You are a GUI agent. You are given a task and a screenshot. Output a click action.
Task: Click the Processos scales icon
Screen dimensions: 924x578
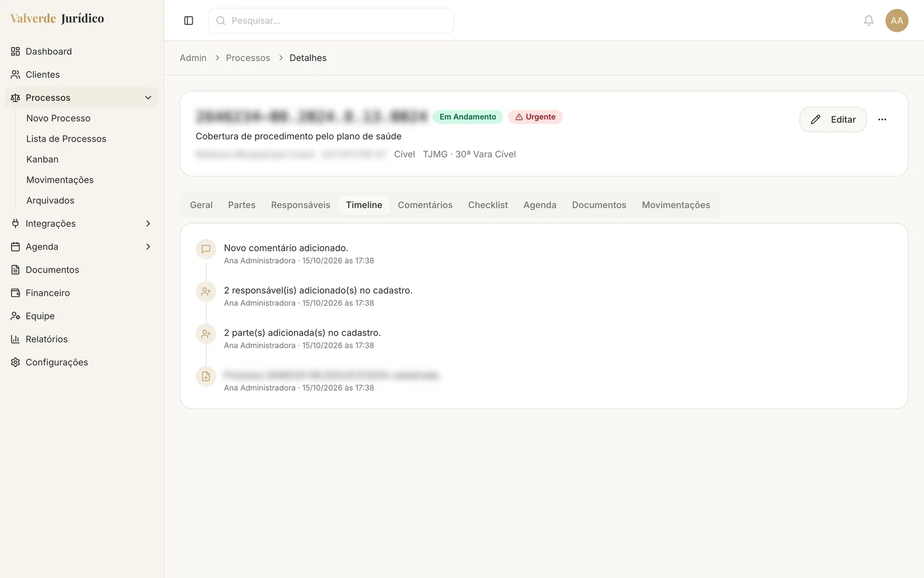(x=16, y=98)
